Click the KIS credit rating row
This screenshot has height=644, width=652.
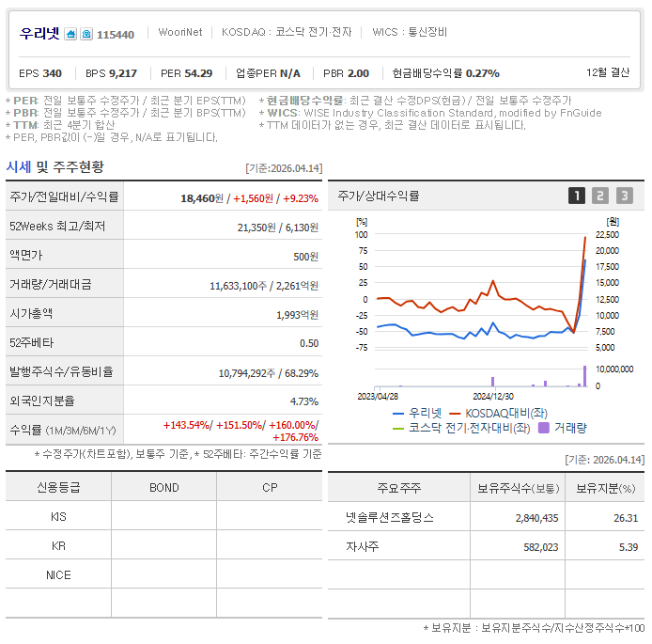point(163,516)
